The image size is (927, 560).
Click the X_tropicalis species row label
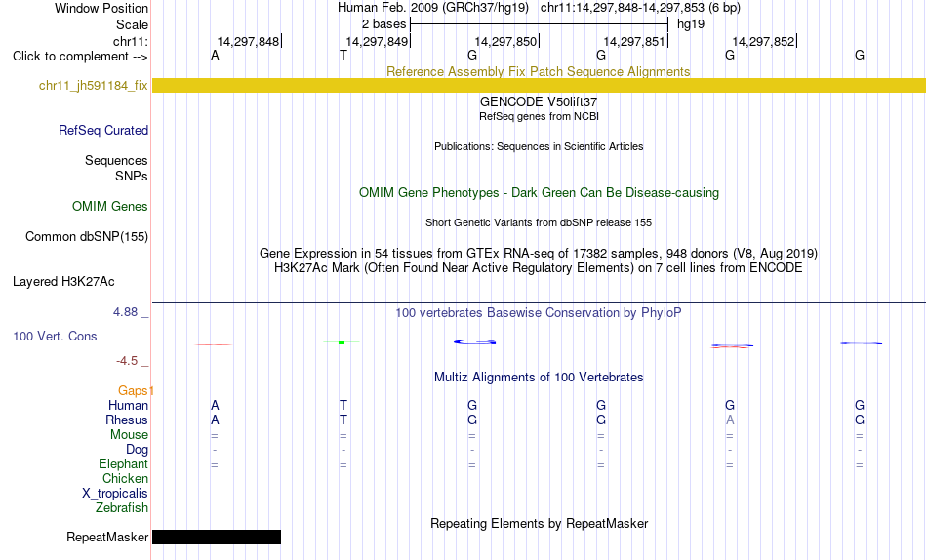(x=115, y=494)
